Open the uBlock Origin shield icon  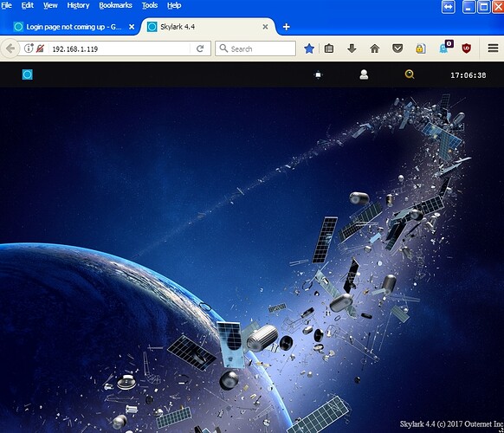[466, 48]
